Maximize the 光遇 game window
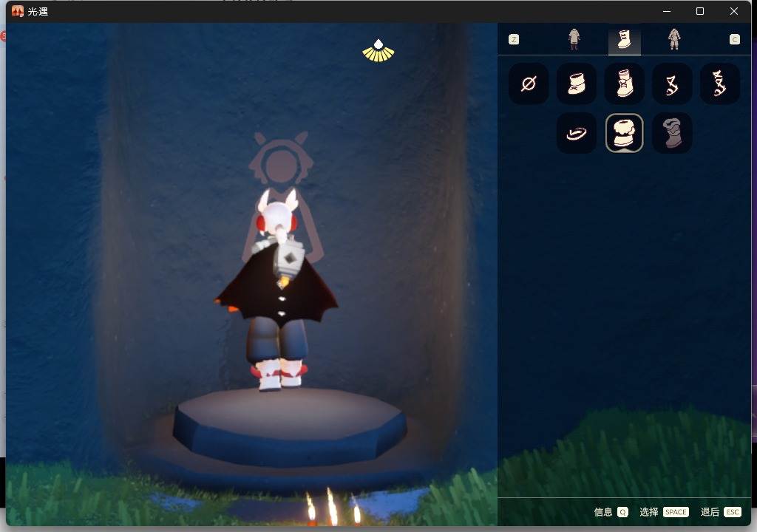 (x=700, y=11)
